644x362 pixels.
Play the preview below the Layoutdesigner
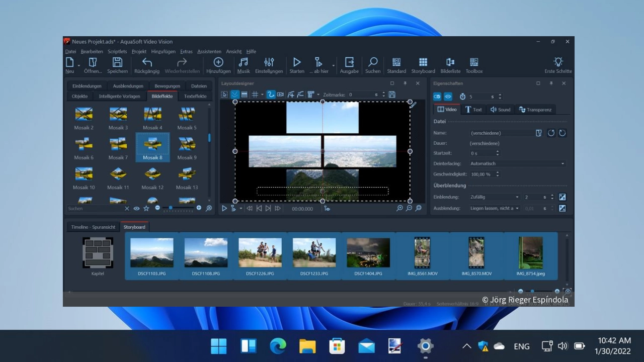[x=224, y=208]
